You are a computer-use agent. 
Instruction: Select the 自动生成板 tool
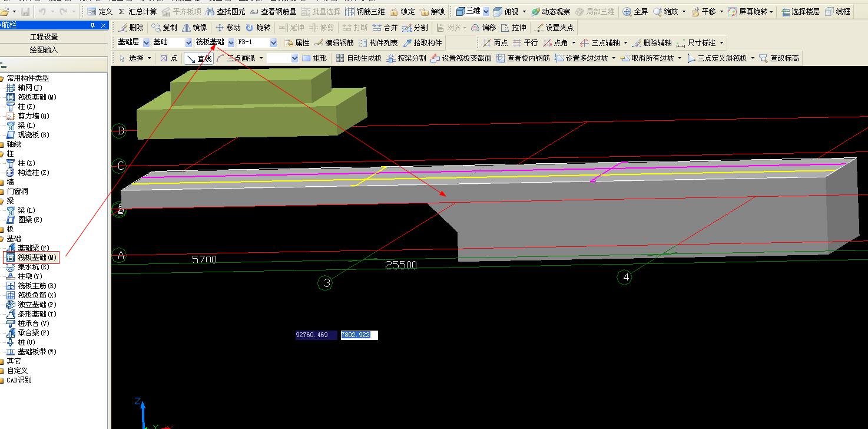click(x=359, y=58)
